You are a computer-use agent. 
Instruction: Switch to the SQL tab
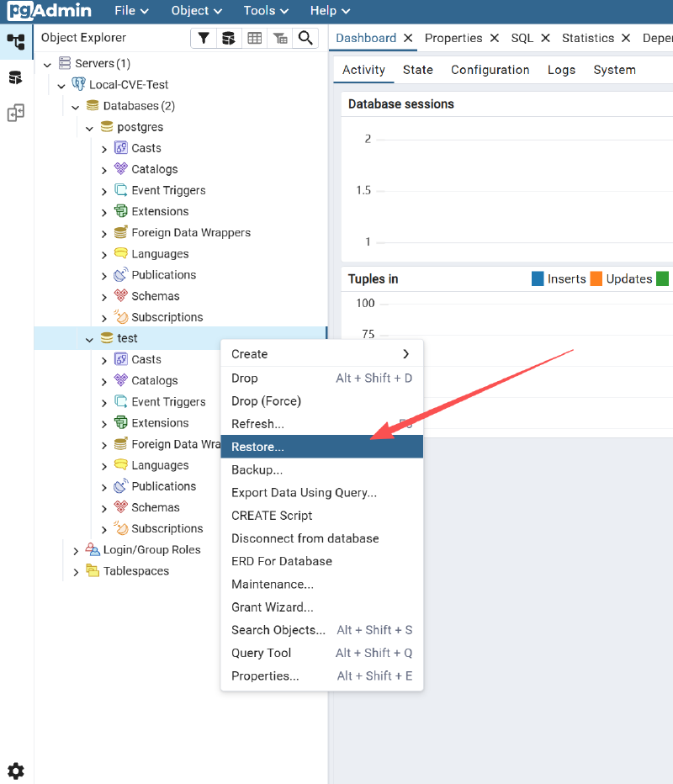tap(522, 38)
